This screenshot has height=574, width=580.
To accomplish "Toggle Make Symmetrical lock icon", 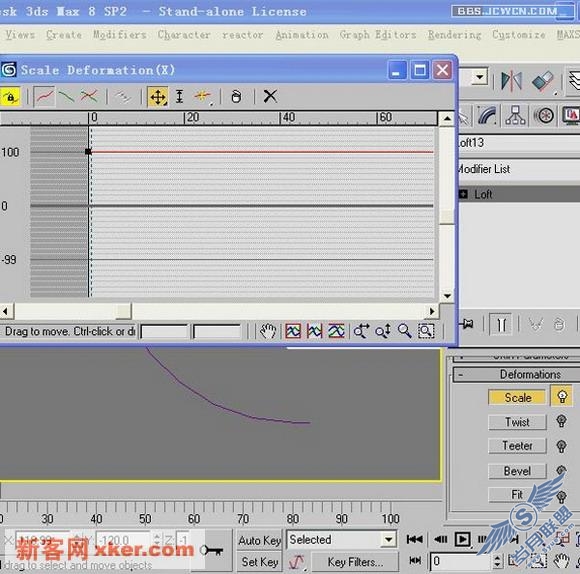I will [x=10, y=97].
